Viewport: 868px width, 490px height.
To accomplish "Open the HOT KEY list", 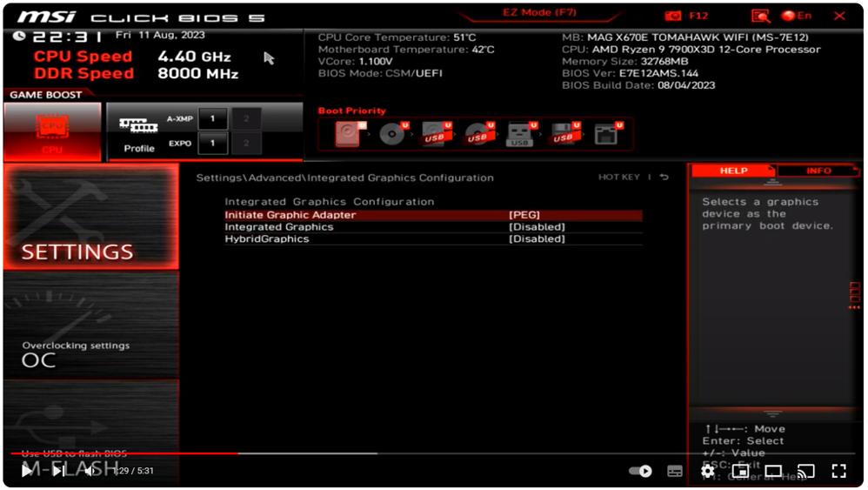I will pyautogui.click(x=619, y=178).
